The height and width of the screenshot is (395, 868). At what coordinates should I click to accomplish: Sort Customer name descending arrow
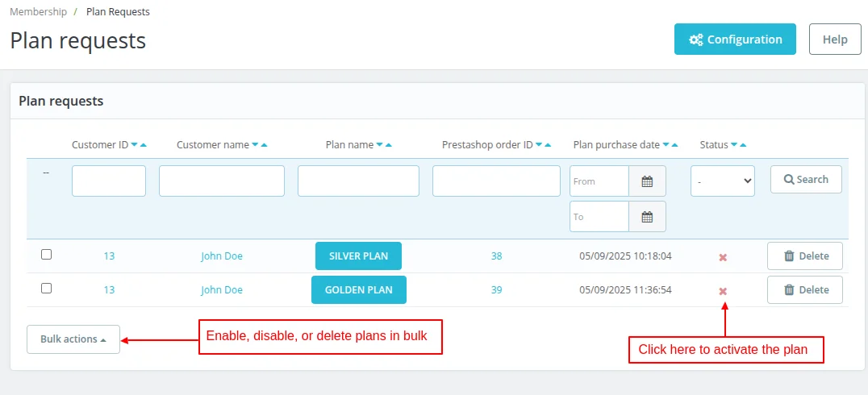pos(255,145)
